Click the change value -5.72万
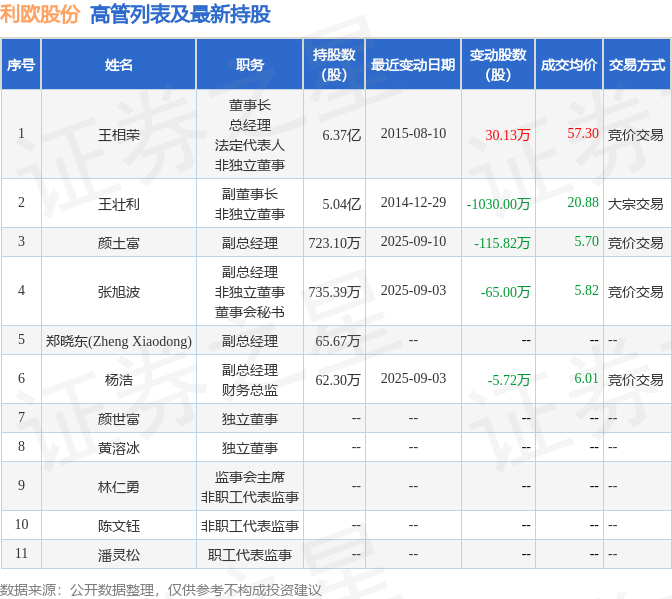The width and height of the screenshot is (672, 599). pos(509,380)
